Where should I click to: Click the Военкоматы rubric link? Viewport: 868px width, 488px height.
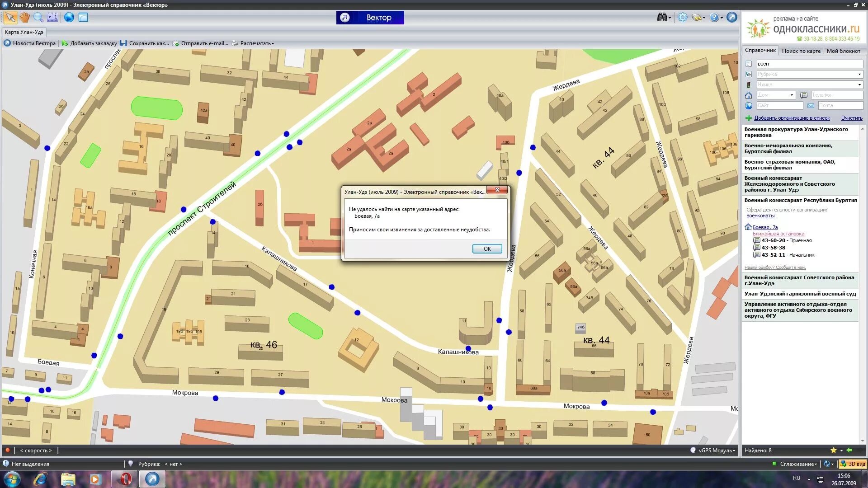pyautogui.click(x=760, y=216)
